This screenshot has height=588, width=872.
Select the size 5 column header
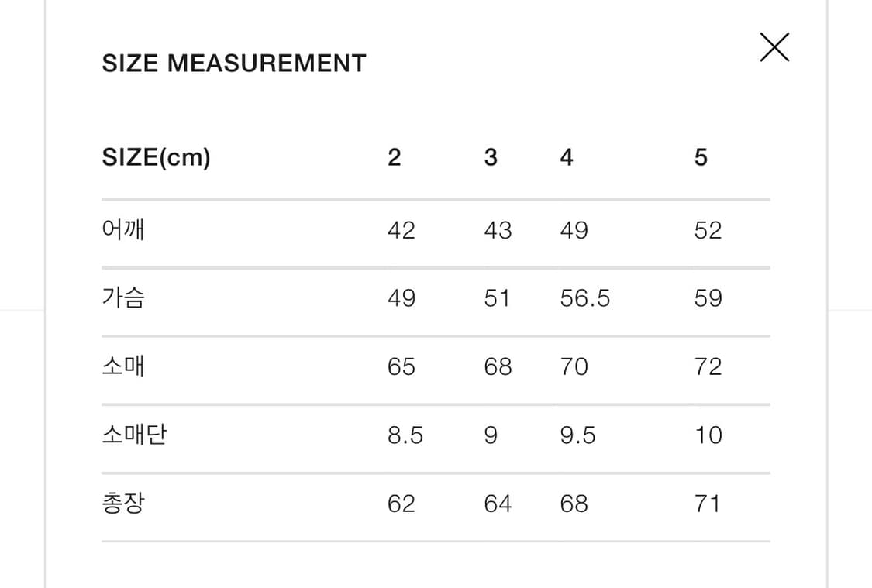click(701, 158)
